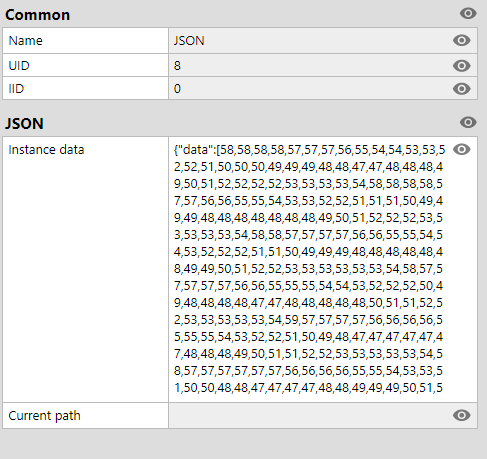Toggle visibility eye in Name row
487x459 pixels.
462,40
